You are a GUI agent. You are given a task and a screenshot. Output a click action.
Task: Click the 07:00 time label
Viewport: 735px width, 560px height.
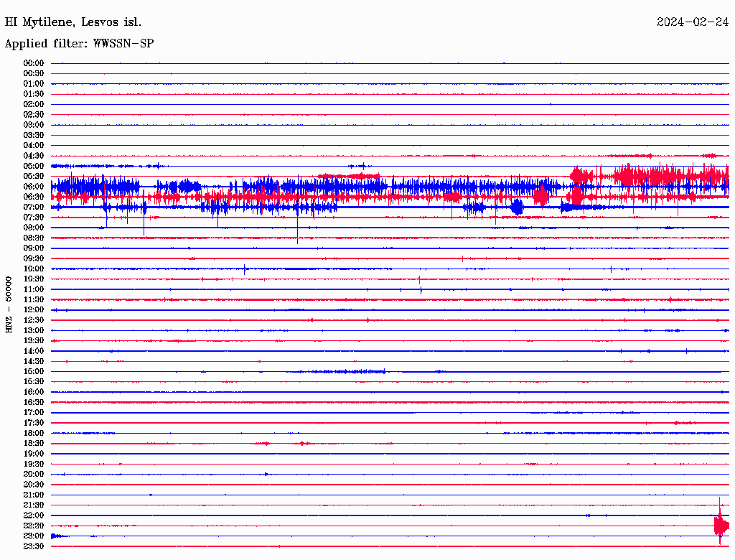point(34,207)
